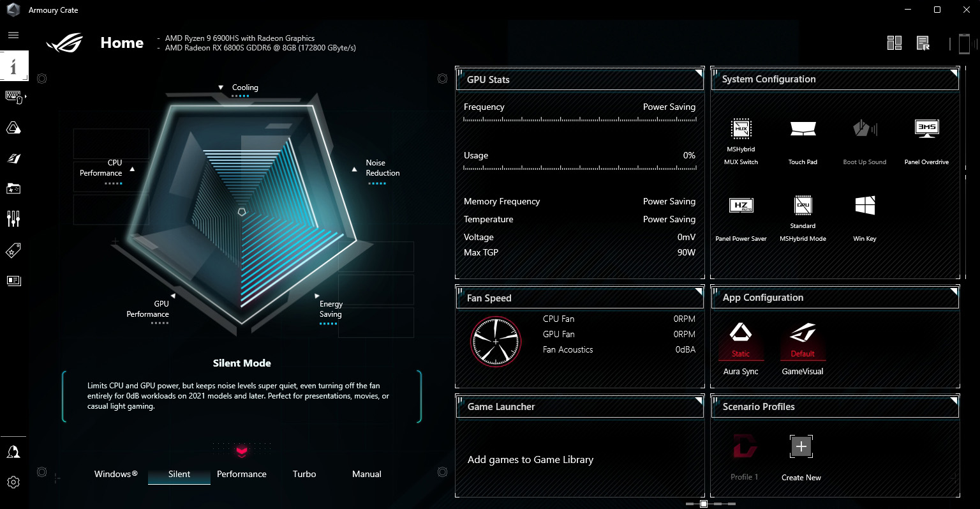
Task: Click the Cooling label on the pentagon chart
Action: click(x=245, y=87)
